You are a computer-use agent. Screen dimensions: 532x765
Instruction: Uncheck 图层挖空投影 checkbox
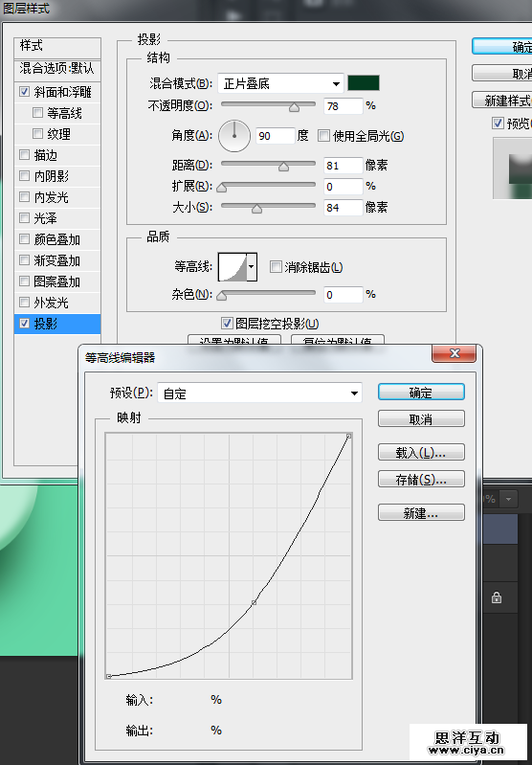227,323
